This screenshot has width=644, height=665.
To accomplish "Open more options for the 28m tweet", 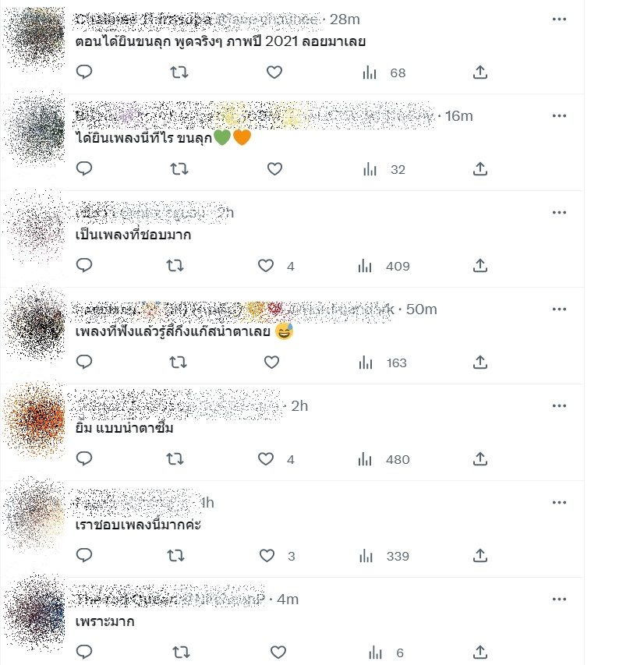I will click(559, 19).
